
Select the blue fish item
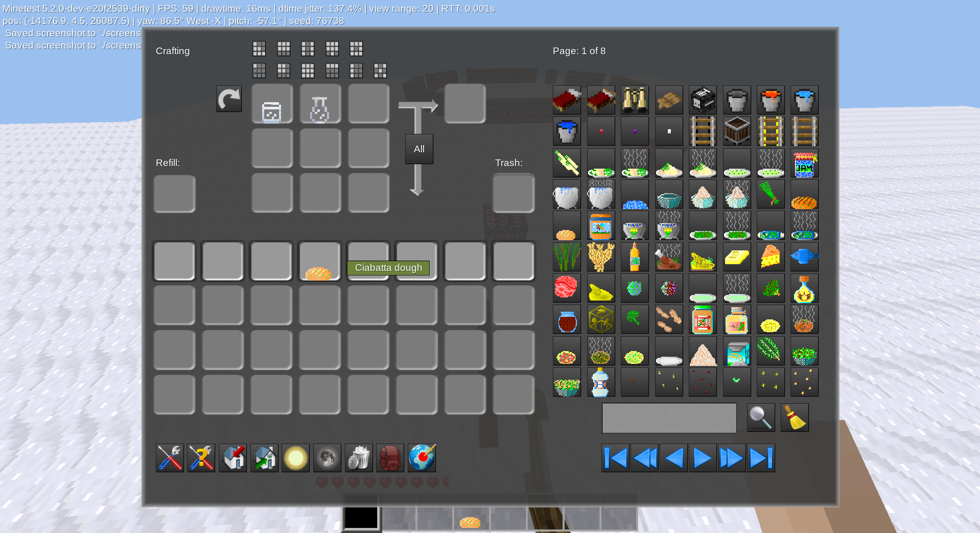point(804,257)
